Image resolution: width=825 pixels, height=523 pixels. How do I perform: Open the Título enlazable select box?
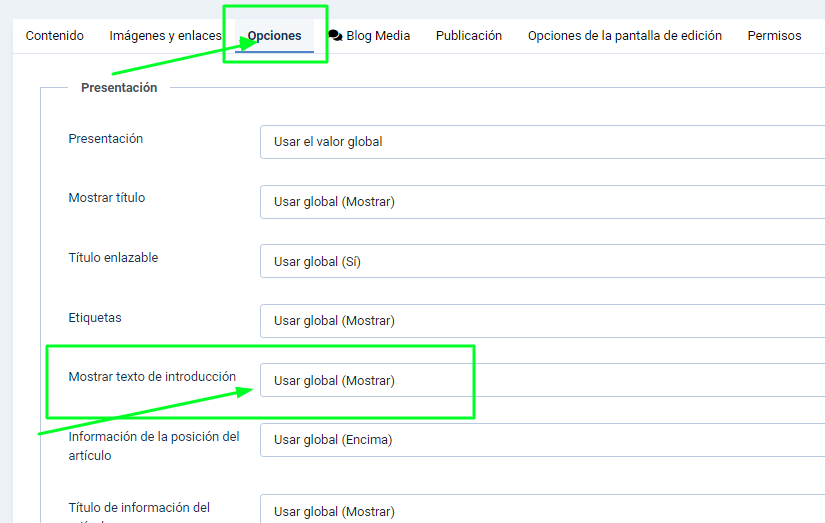[542, 262]
